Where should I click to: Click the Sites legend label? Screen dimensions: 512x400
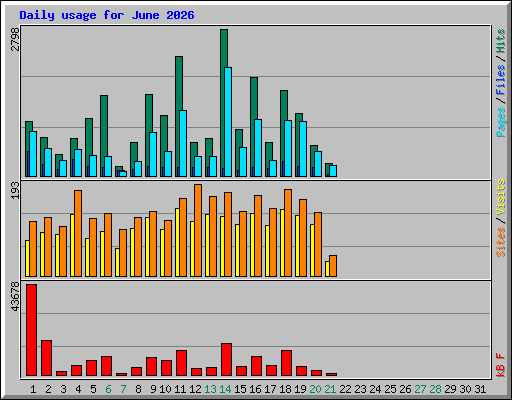tap(500, 242)
